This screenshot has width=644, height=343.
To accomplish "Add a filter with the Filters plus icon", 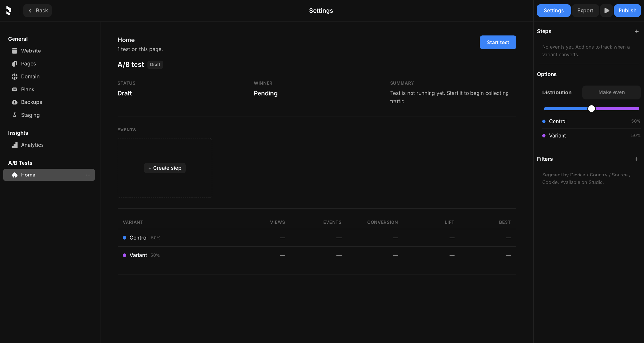I will tap(636, 159).
